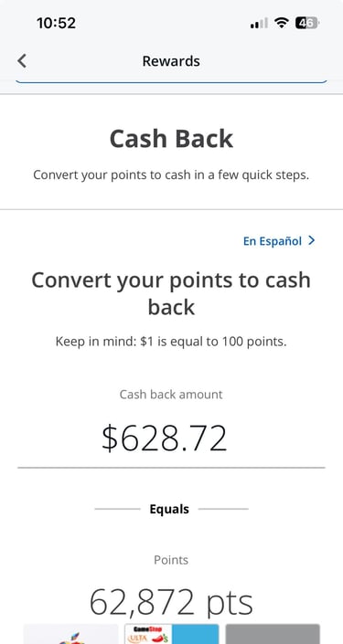343x644 pixels.
Task: Open the Apple gift card tile
Action: click(70, 634)
